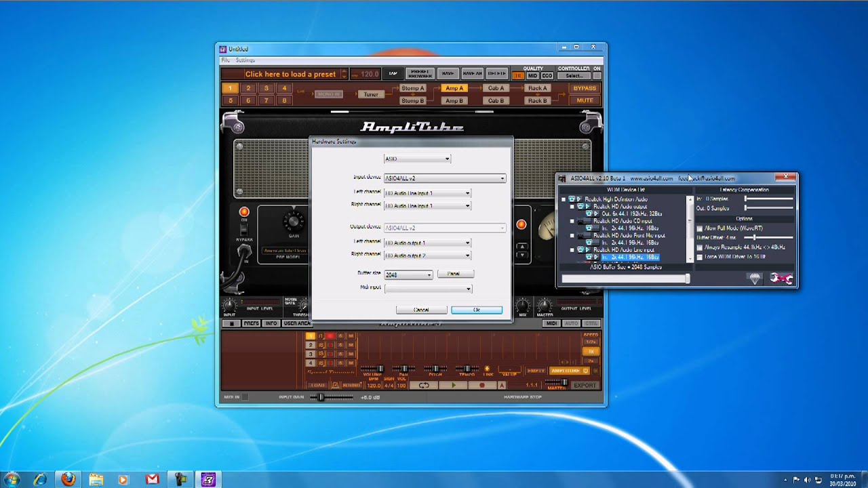The image size is (868, 488).
Task: Set quality to HI
Action: click(518, 76)
